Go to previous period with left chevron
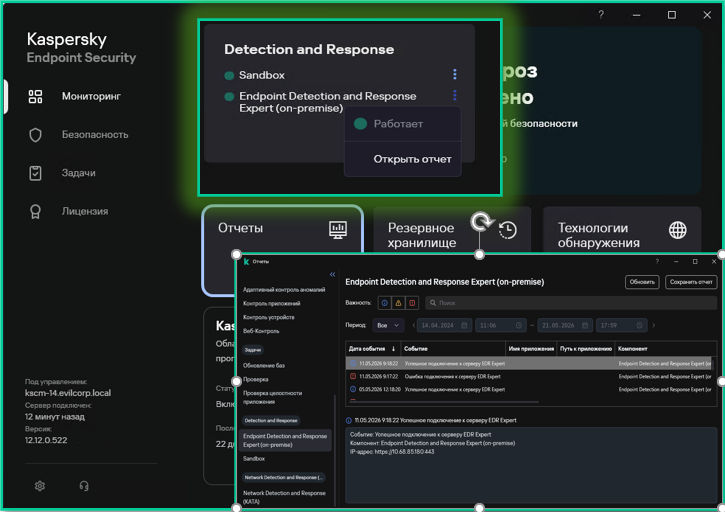Viewport: 725px width, 512px height. (414, 326)
